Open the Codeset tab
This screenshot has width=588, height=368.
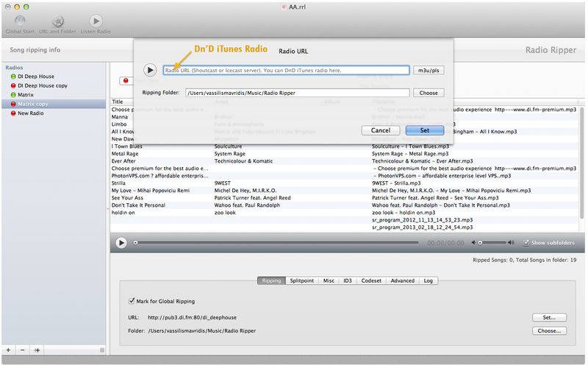(x=371, y=280)
